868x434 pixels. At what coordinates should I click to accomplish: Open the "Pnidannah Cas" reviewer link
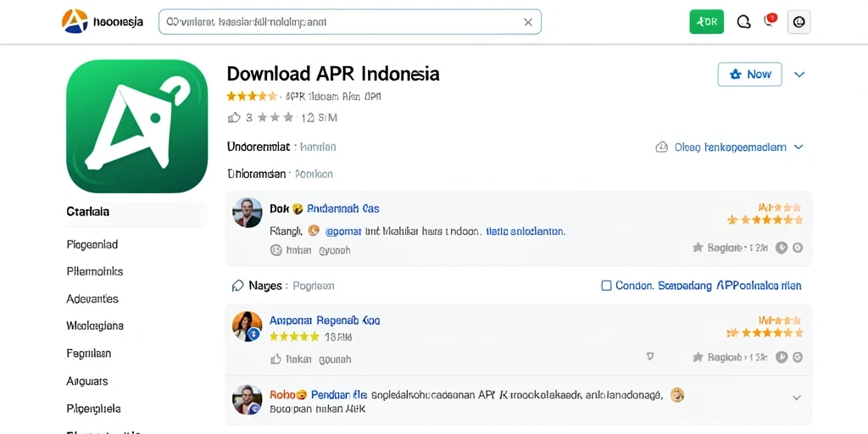pos(343,209)
